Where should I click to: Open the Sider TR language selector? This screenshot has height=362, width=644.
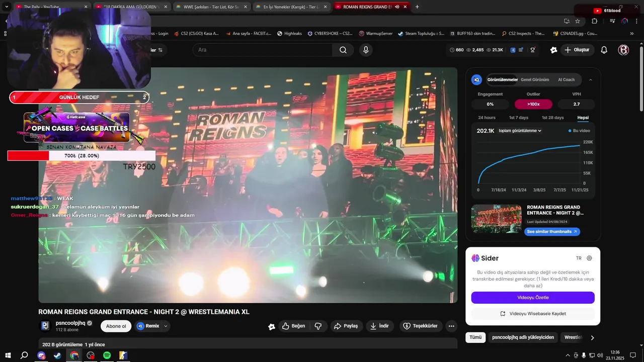tap(579, 258)
